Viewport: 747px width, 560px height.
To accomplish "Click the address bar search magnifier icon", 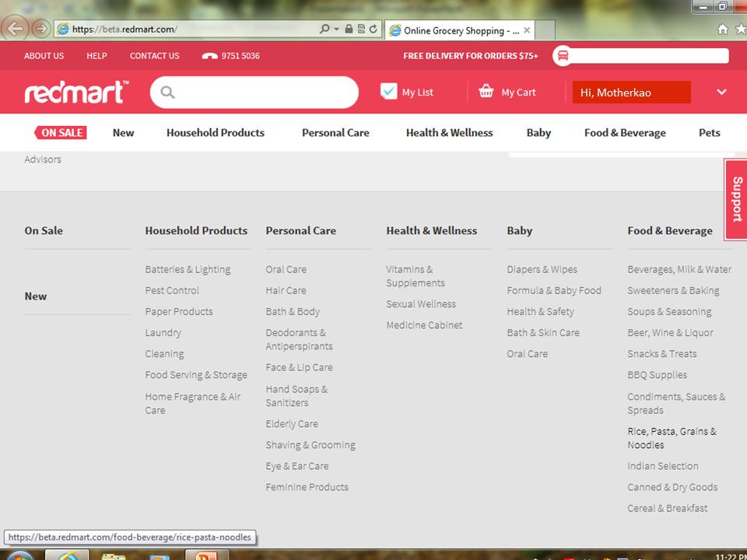I will point(324,29).
